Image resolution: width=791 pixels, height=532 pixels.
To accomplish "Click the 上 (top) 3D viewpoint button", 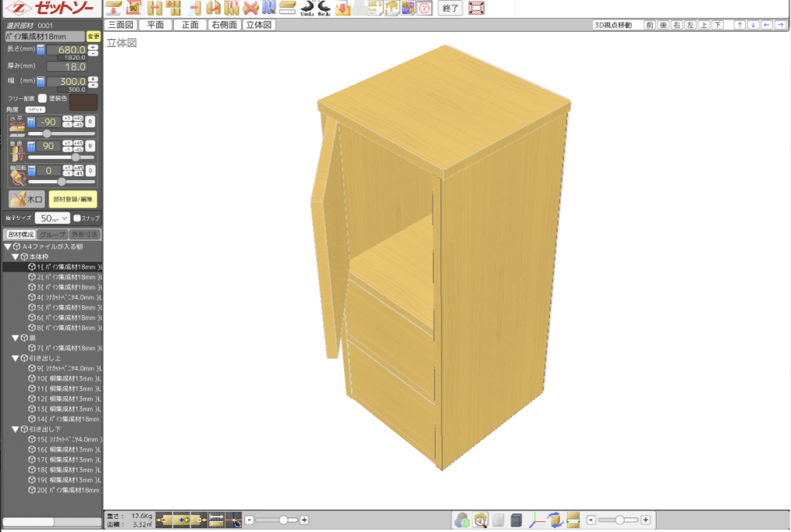I will (x=704, y=25).
